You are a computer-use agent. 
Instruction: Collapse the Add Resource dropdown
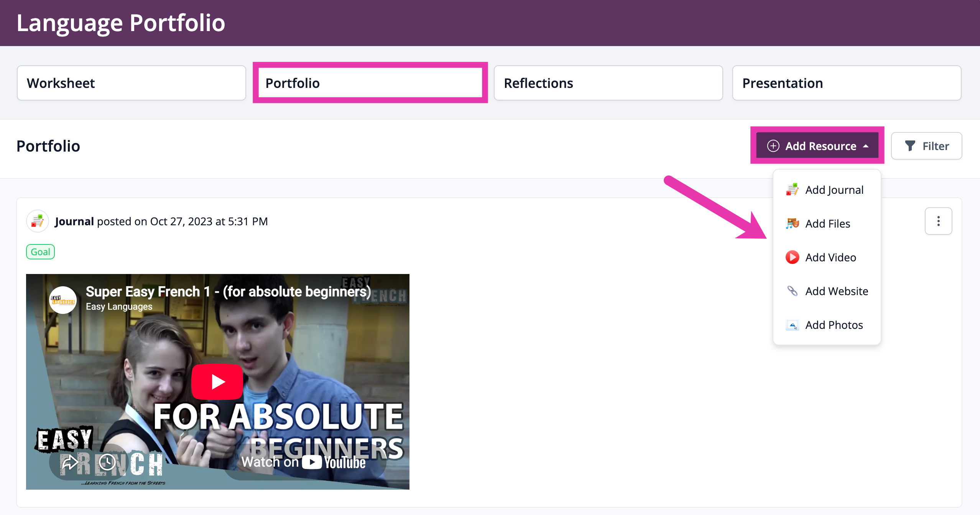click(x=817, y=146)
